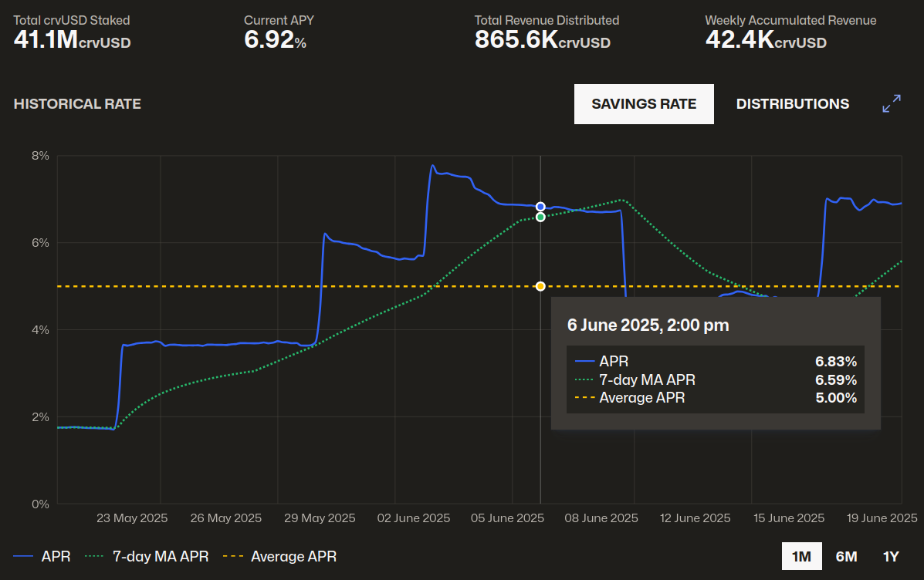The height and width of the screenshot is (580, 924).
Task: Open the Distributions tab
Action: tap(792, 104)
